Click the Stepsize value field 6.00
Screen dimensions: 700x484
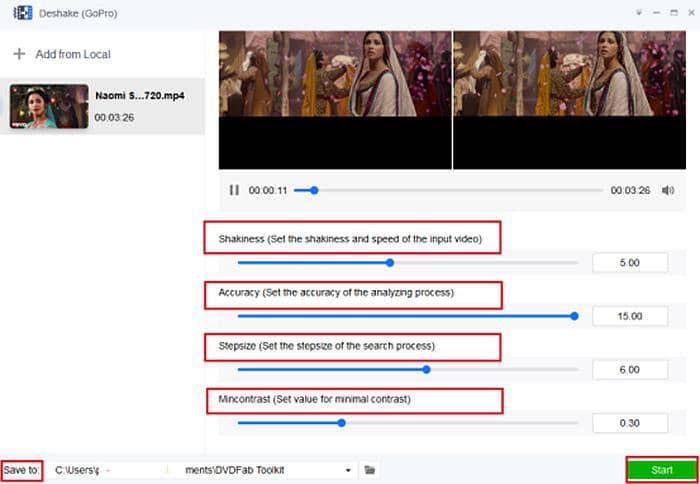[630, 370]
